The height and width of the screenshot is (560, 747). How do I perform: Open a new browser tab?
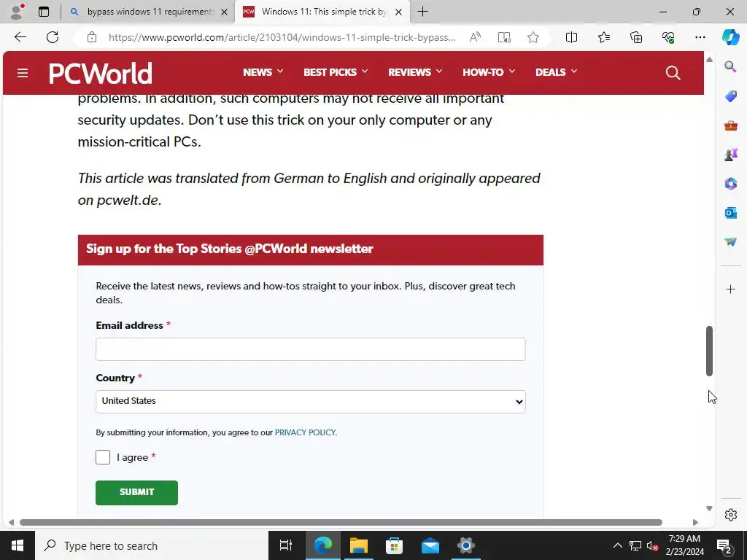pos(422,12)
